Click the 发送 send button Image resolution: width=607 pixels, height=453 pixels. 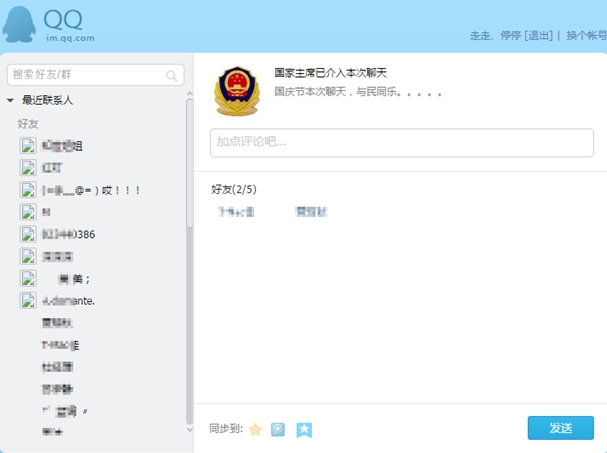point(561,428)
